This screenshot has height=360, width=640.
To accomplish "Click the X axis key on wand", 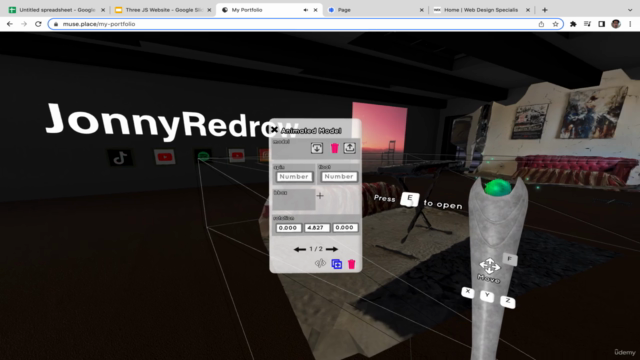I will click(x=468, y=292).
